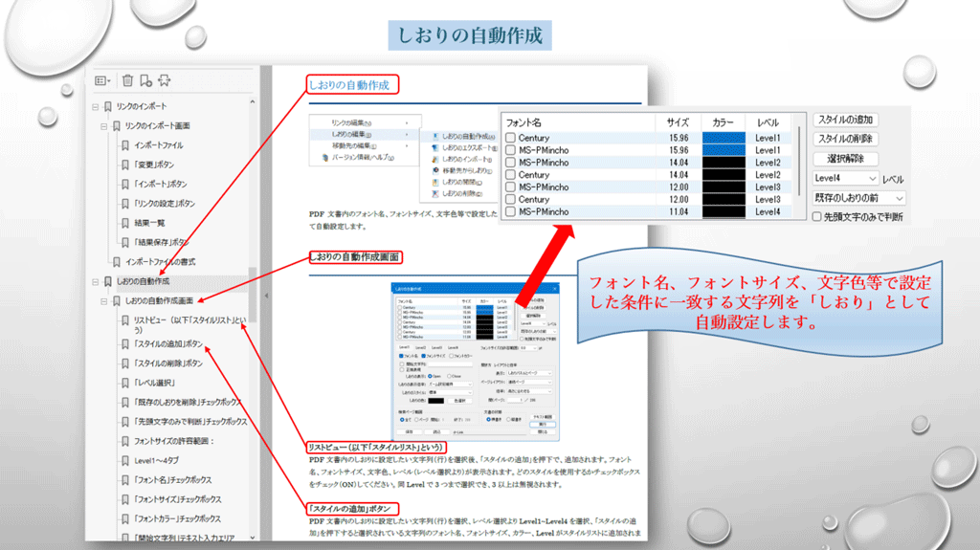Open the Level4 level dropdown
This screenshot has width=980, height=550.
(871, 178)
